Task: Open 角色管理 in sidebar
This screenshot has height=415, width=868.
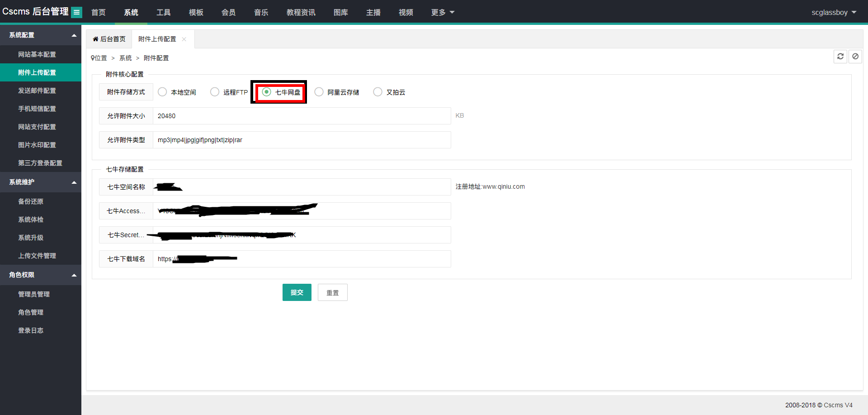Action: click(x=41, y=312)
